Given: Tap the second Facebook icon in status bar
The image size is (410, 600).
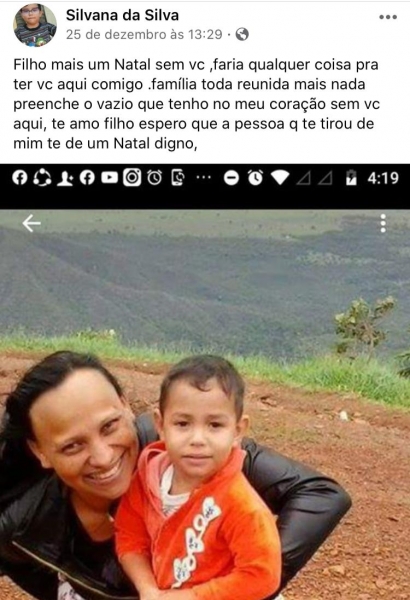Looking at the screenshot, I should [x=87, y=178].
